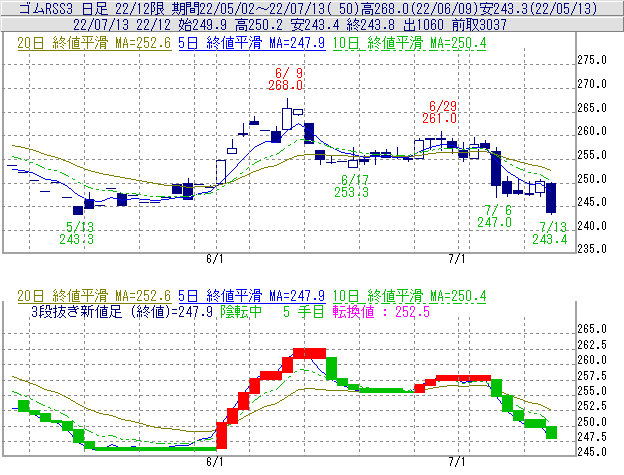The image size is (624, 475).
Task: Click the 3段抜き新値足 (終値)=247.9 label
Action: pyautogui.click(x=122, y=311)
